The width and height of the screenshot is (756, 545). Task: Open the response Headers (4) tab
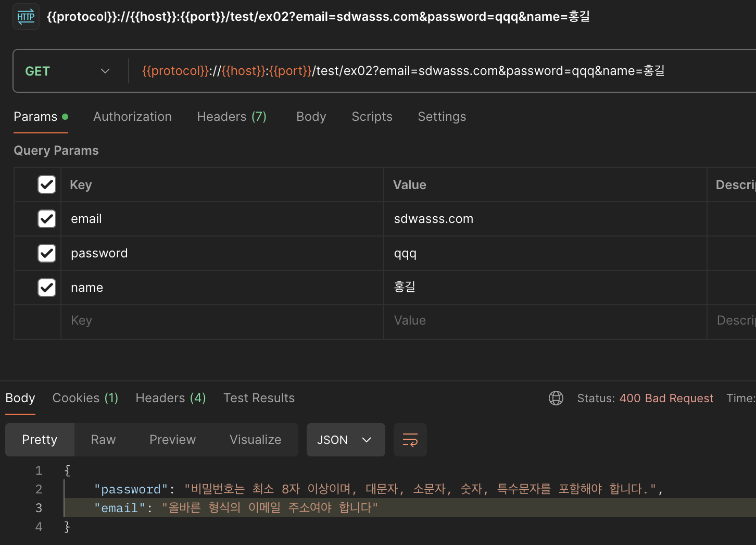point(171,398)
